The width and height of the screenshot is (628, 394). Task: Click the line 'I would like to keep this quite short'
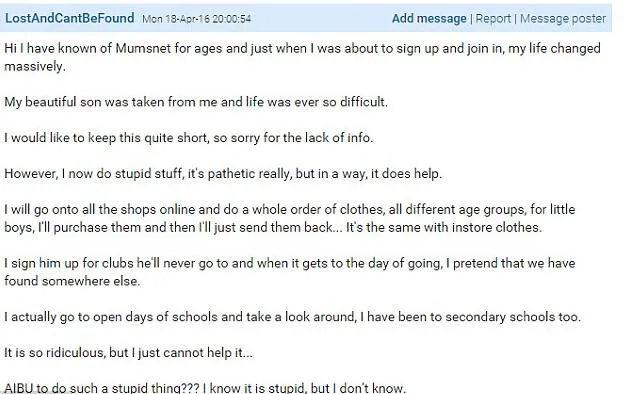pos(188,138)
